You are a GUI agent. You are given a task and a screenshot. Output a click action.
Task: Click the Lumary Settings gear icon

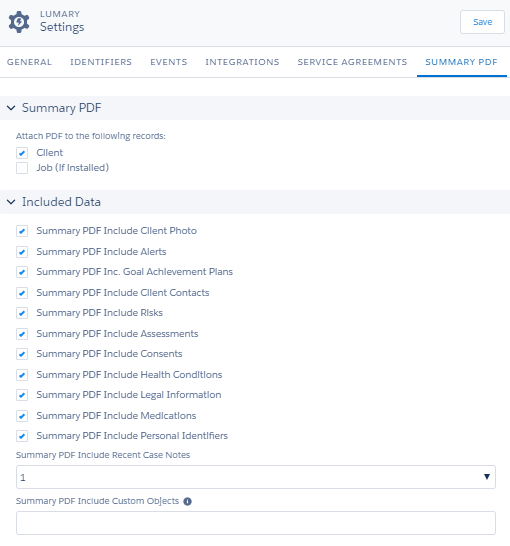point(19,22)
